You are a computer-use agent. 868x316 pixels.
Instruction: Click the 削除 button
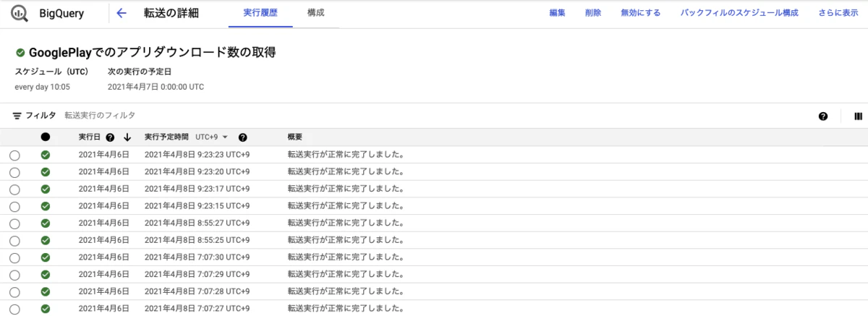[x=593, y=13]
